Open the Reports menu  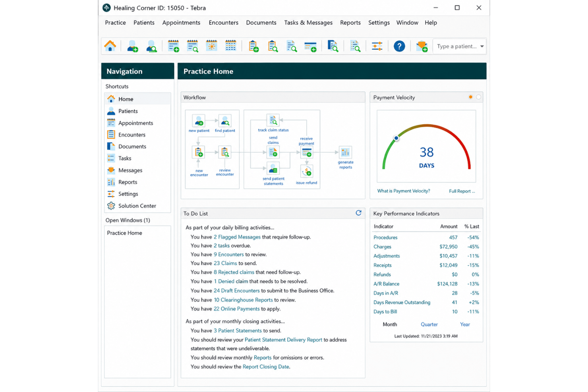[350, 23]
